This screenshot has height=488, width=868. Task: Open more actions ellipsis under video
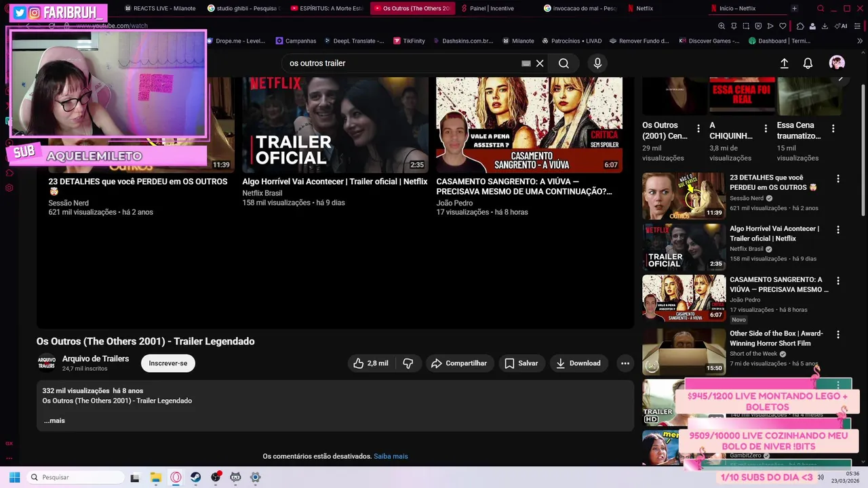(625, 363)
